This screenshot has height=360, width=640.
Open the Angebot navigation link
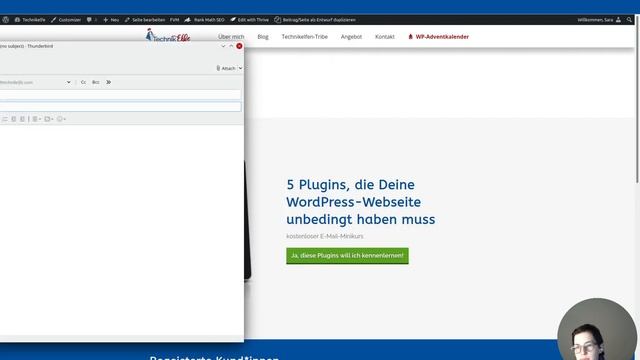(351, 37)
